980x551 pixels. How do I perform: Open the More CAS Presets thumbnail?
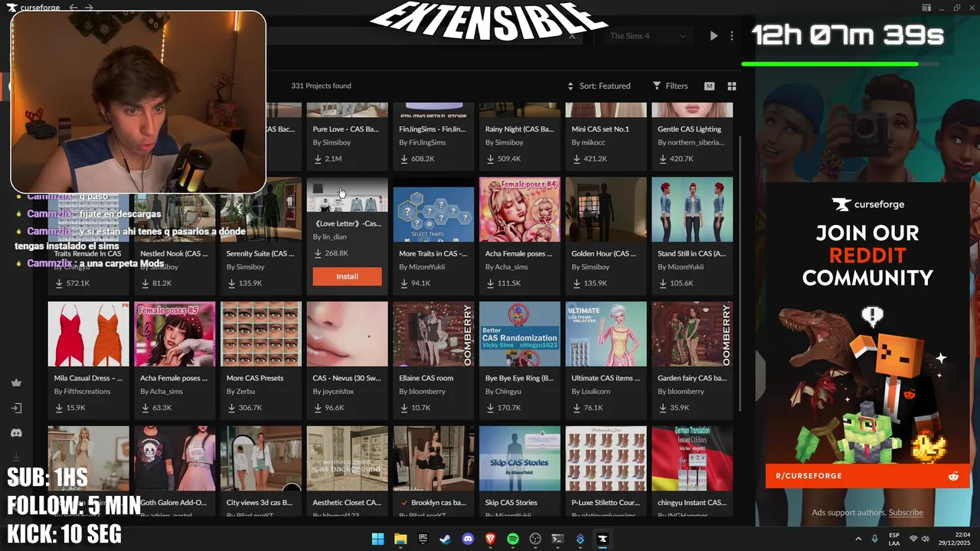pos(261,334)
